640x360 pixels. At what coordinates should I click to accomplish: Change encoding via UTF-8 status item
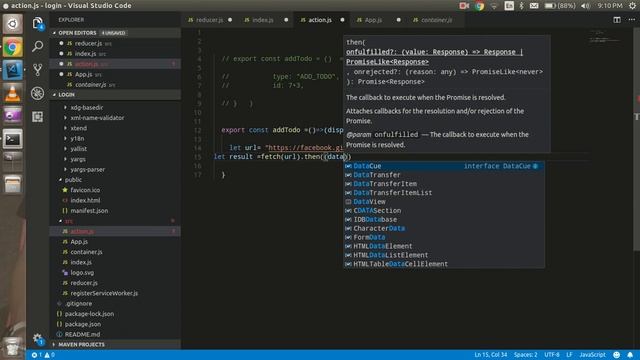[551, 355]
